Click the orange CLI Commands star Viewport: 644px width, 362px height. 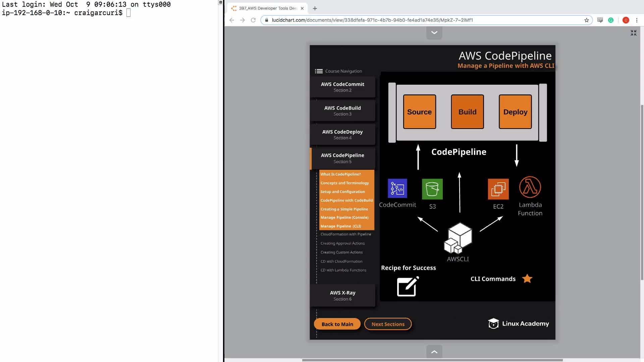[527, 279]
